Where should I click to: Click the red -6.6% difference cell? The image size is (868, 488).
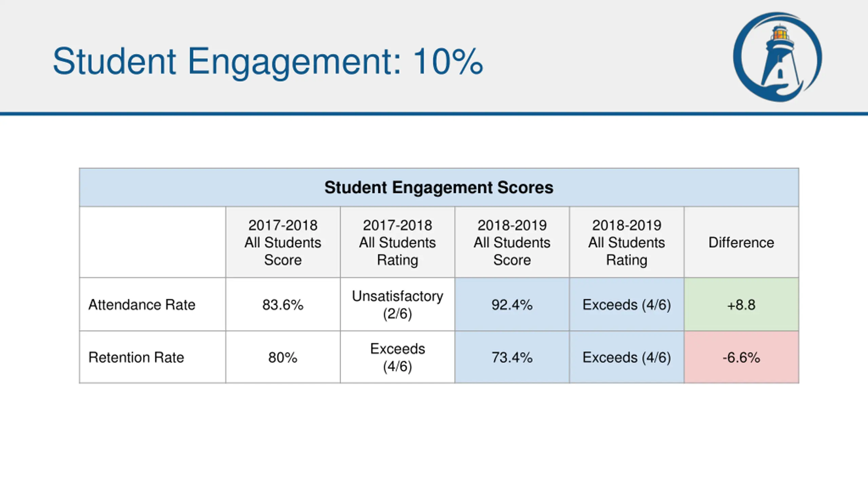pyautogui.click(x=741, y=358)
